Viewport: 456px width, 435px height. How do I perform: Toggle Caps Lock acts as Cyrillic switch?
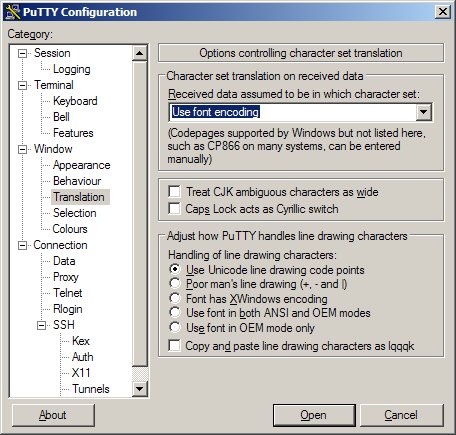click(174, 209)
